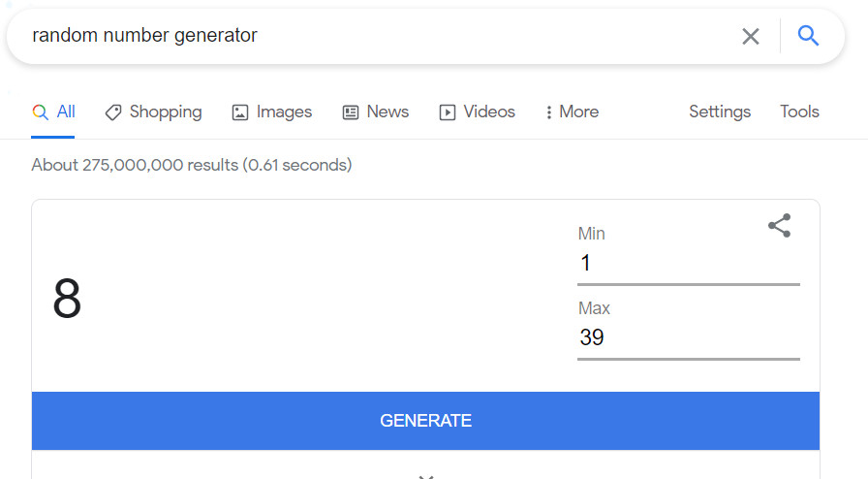Open the search Tools options
Image resolution: width=868 pixels, height=479 pixels.
pyautogui.click(x=799, y=112)
